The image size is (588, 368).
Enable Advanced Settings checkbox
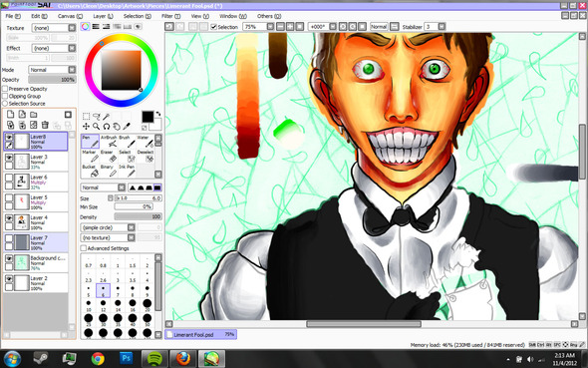84,248
